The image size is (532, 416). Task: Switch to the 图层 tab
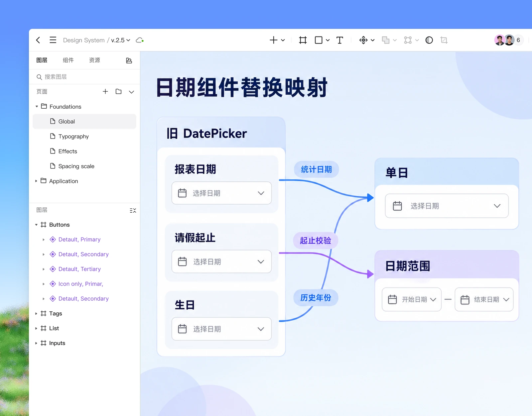(42, 60)
